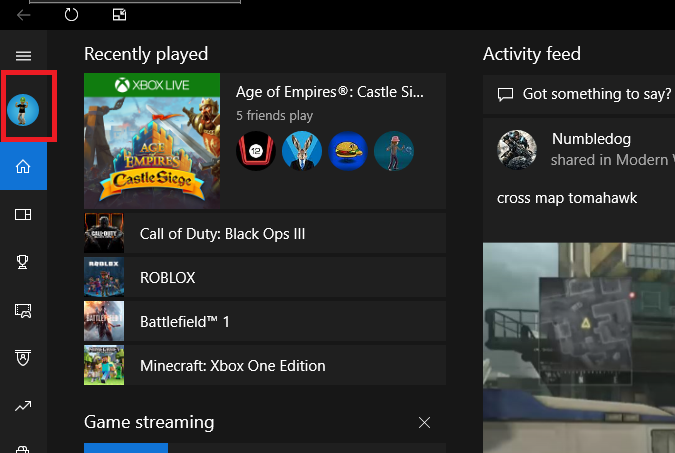
Task: Select ROBLOX in recently played
Action: pyautogui.click(x=265, y=277)
